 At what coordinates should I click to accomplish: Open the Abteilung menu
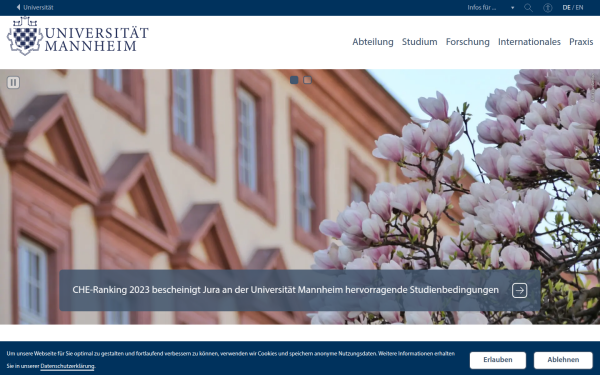click(373, 42)
